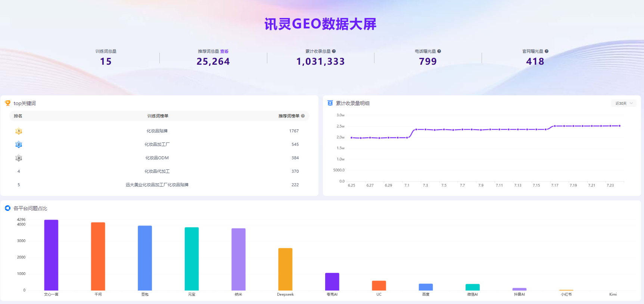
Task: Click the icon beside 各平台问题占比 title
Action: click(7, 208)
